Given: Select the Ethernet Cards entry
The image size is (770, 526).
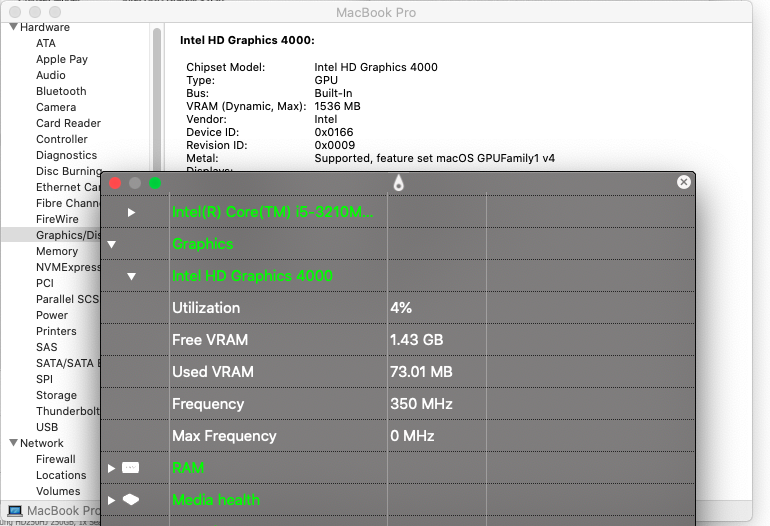Looking at the screenshot, I should 68,187.
